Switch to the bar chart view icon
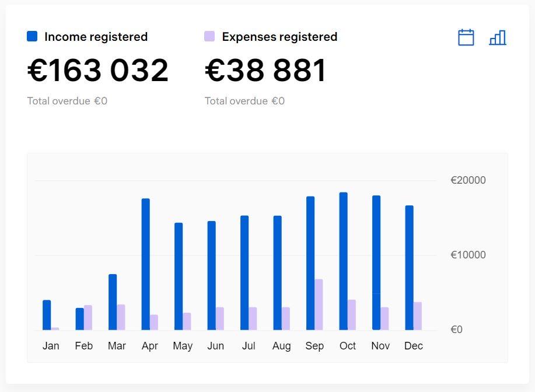 [498, 37]
